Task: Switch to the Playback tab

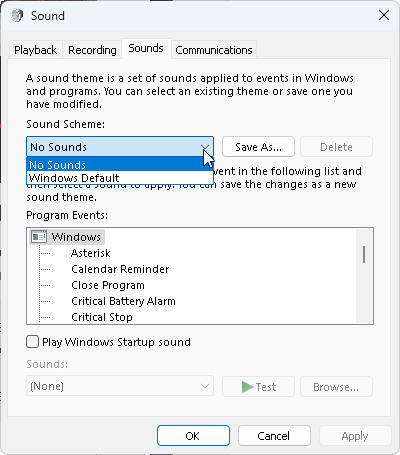Action: click(x=35, y=50)
